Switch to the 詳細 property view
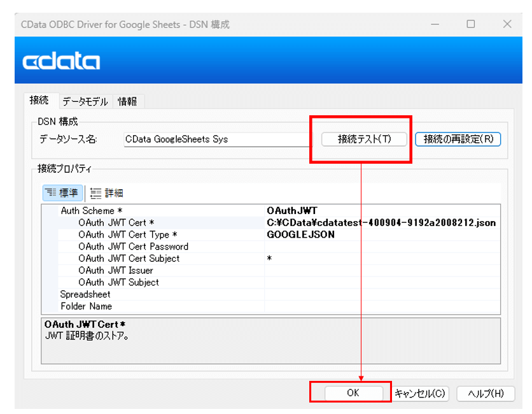 click(x=106, y=193)
